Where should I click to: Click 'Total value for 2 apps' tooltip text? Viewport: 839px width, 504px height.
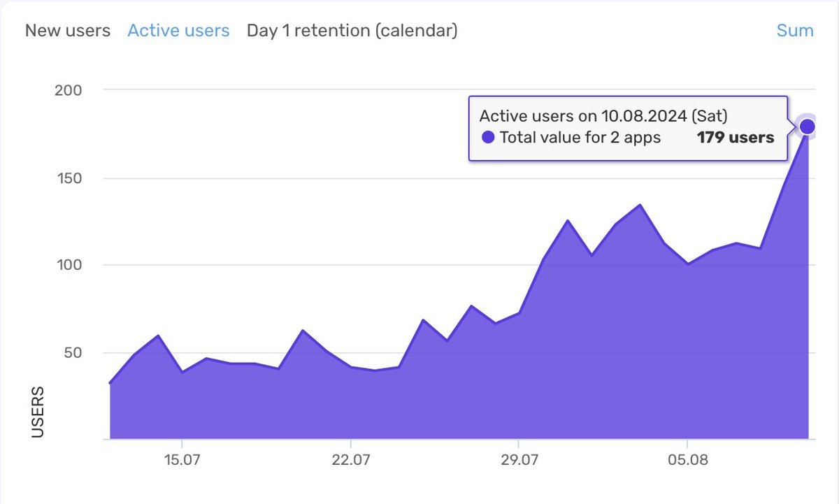point(580,138)
